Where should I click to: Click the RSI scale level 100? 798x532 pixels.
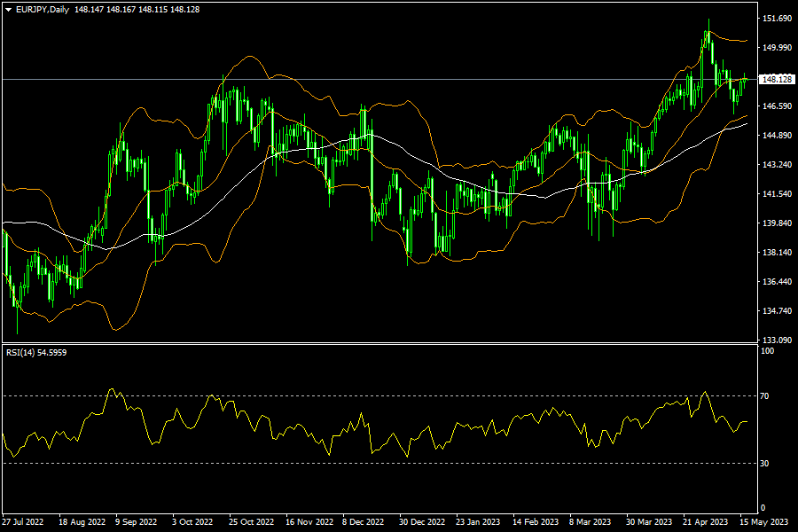[767, 351]
